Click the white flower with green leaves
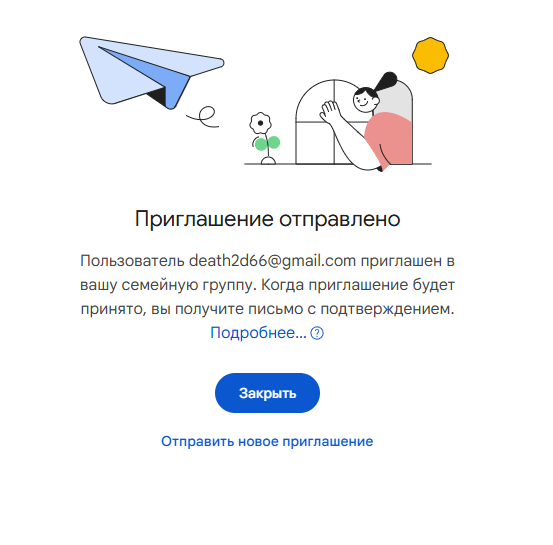553x545 pixels. pyautogui.click(x=265, y=138)
